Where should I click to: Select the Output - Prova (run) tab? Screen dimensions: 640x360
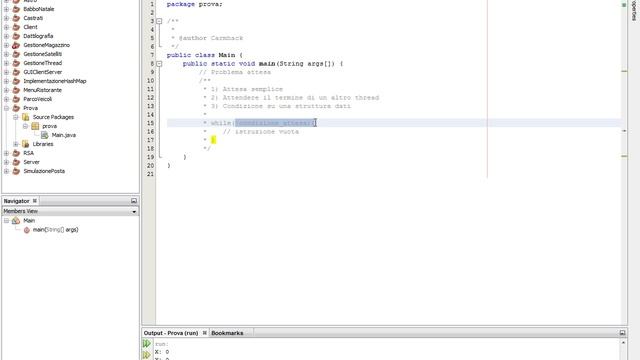click(171, 333)
